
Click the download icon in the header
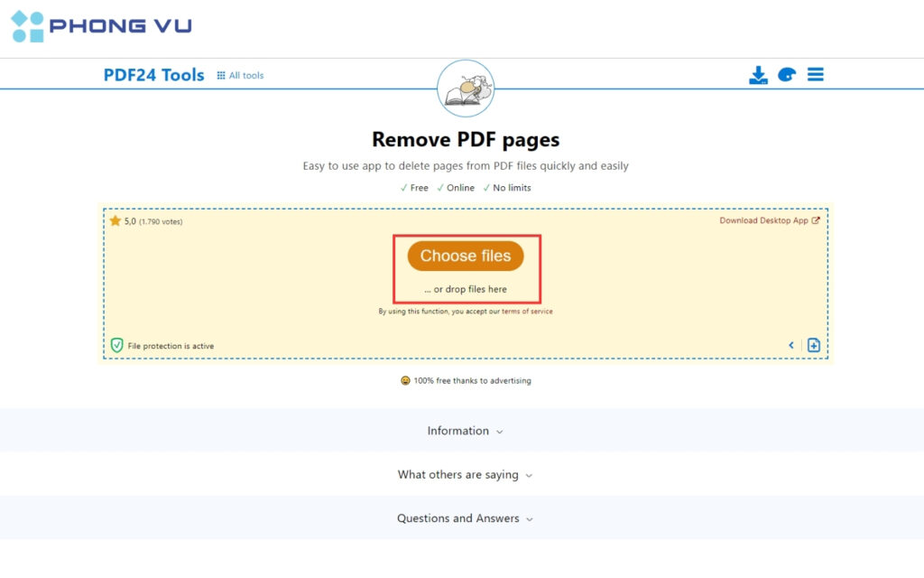coord(759,75)
